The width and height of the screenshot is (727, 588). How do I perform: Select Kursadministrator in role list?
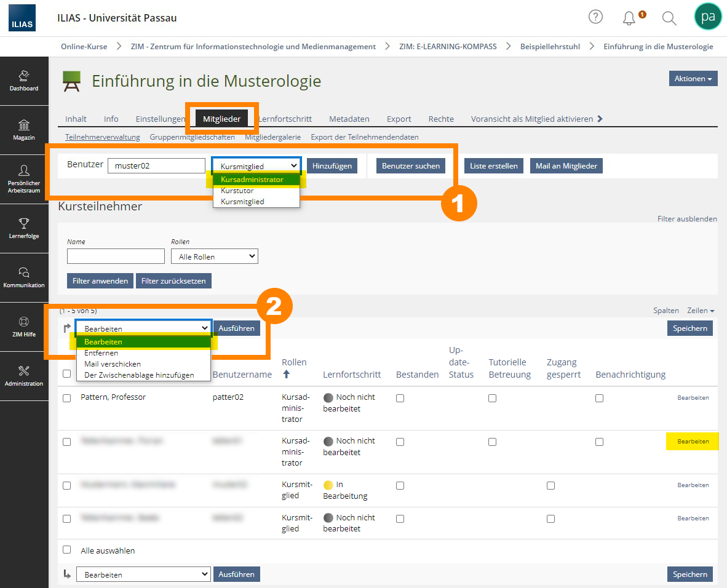click(x=256, y=180)
